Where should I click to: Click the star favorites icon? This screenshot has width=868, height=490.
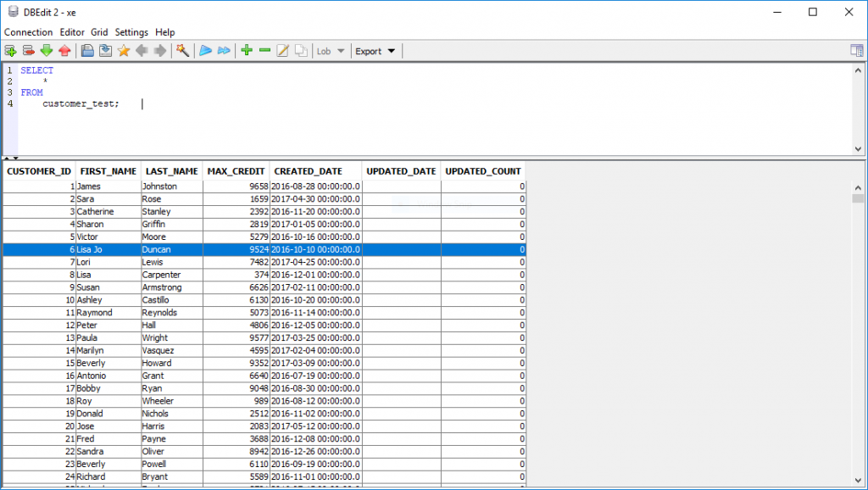[124, 51]
